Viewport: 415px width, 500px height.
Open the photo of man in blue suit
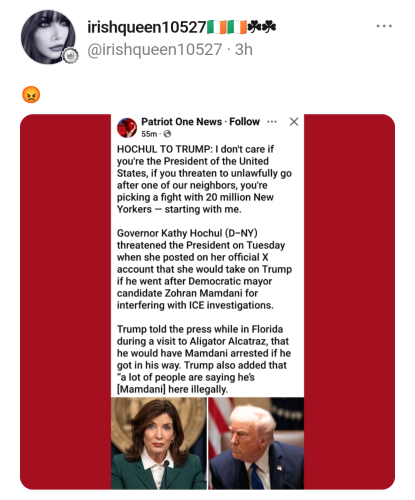[x=256, y=443]
